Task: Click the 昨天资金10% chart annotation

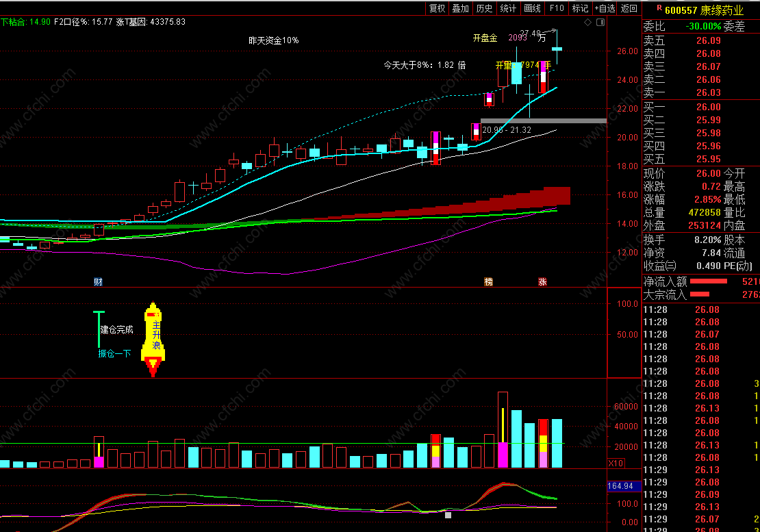Action: pos(273,40)
